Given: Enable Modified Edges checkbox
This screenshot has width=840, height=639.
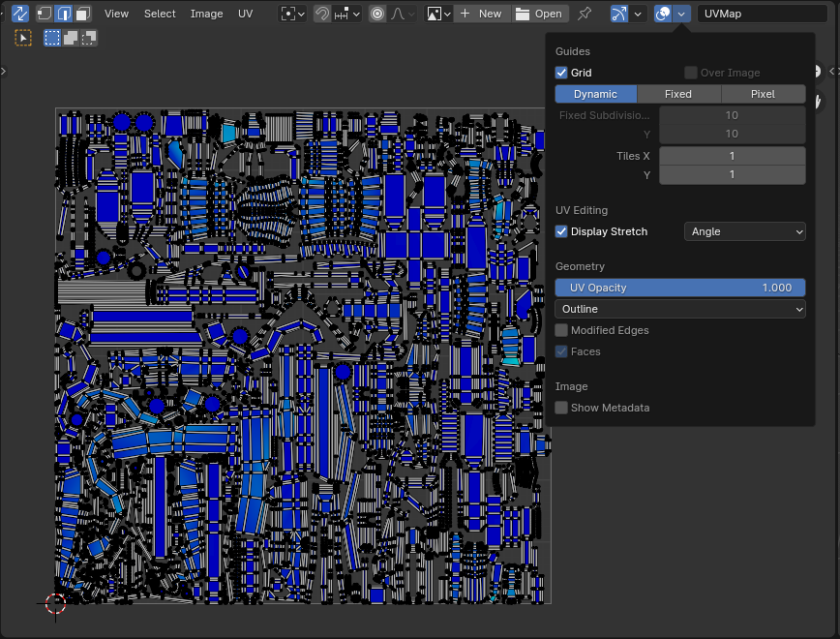Looking at the screenshot, I should tap(561, 330).
